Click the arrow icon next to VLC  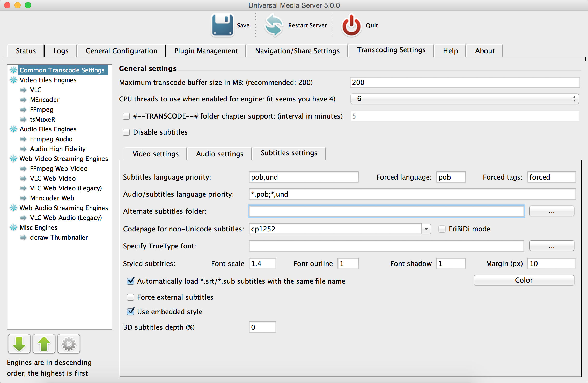(x=23, y=90)
